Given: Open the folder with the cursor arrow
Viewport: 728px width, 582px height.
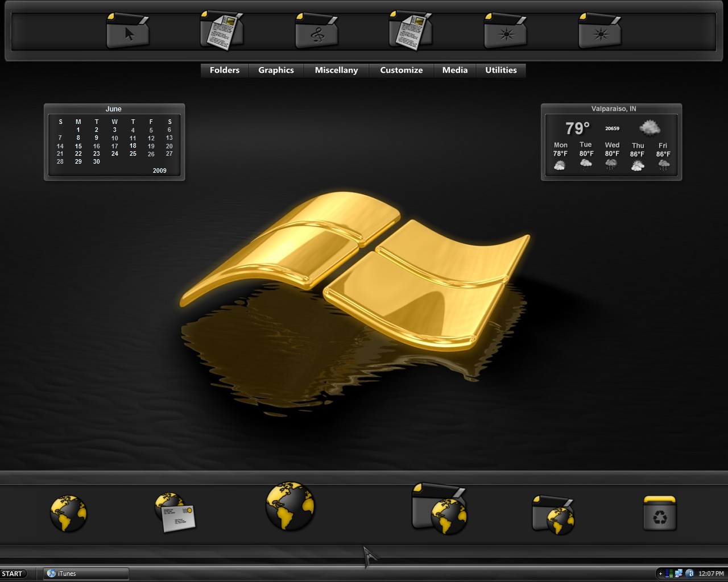Looking at the screenshot, I should [128, 31].
